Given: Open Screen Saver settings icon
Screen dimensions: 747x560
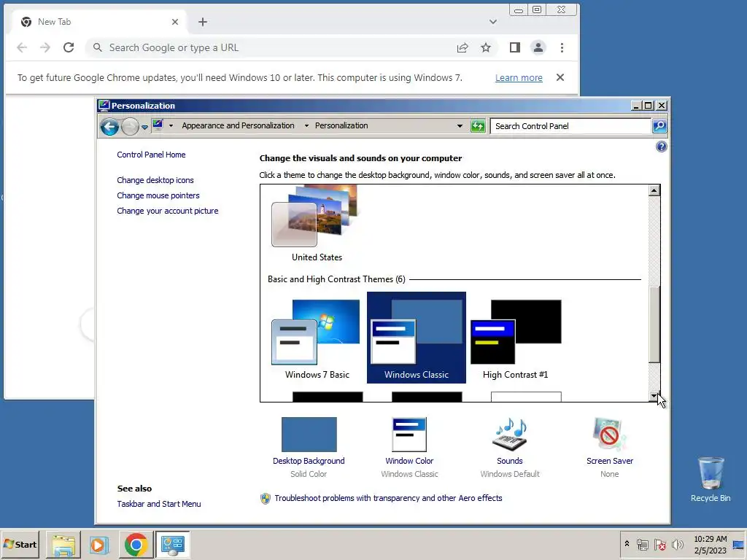Looking at the screenshot, I should [609, 435].
